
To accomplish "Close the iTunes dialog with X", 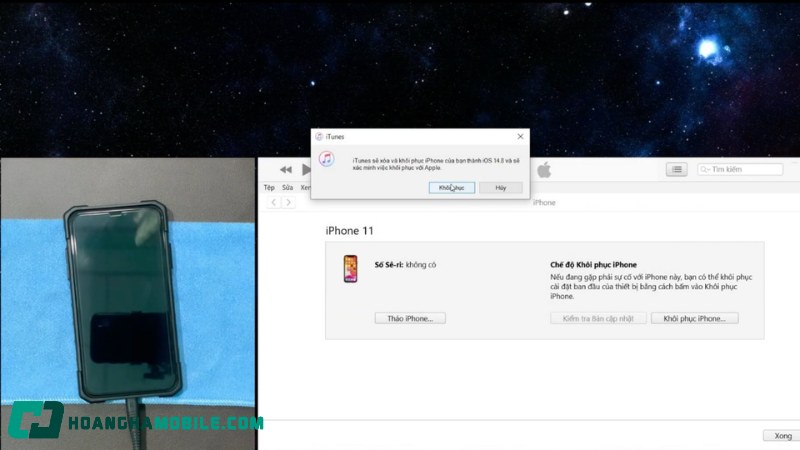I will 520,136.
